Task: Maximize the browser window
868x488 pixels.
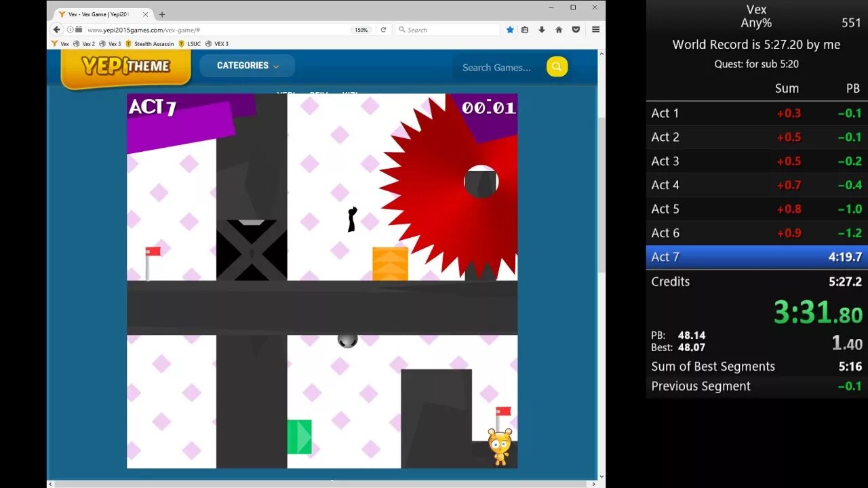Action: pos(573,7)
